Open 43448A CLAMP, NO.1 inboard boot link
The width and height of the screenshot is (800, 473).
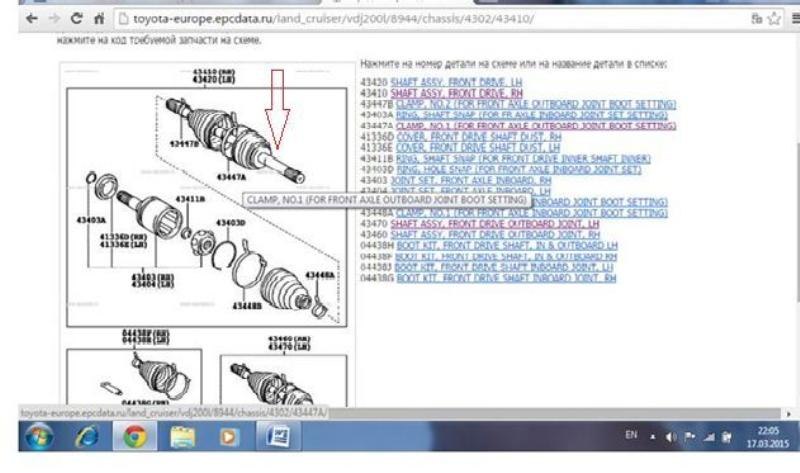coord(532,213)
